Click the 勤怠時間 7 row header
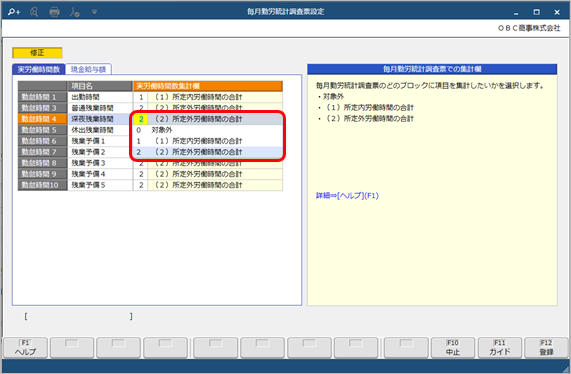 [x=42, y=152]
